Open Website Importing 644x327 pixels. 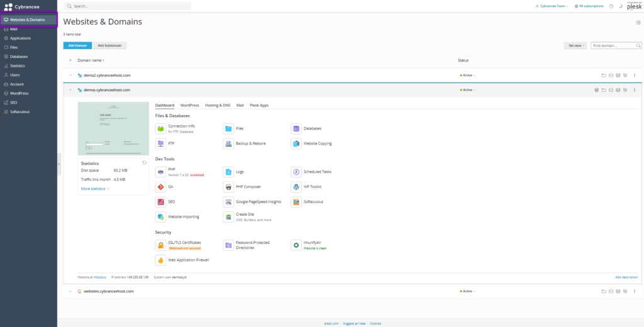(160, 217)
